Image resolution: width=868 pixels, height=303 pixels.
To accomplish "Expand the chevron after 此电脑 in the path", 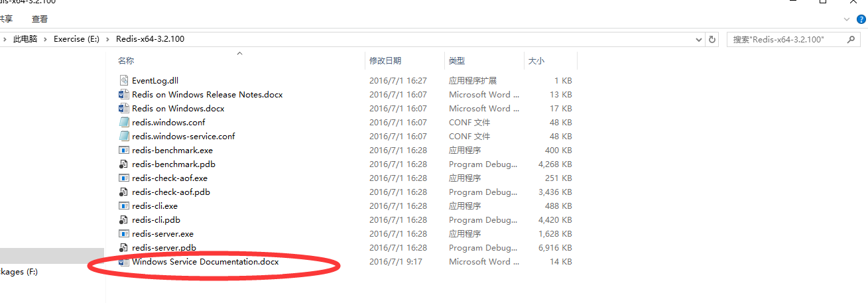I will (x=46, y=39).
